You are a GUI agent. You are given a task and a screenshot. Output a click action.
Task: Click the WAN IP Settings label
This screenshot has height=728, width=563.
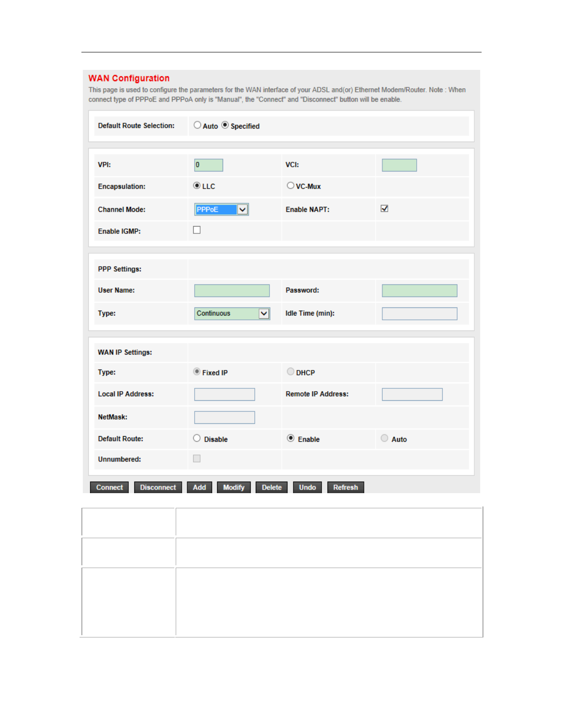click(x=125, y=353)
